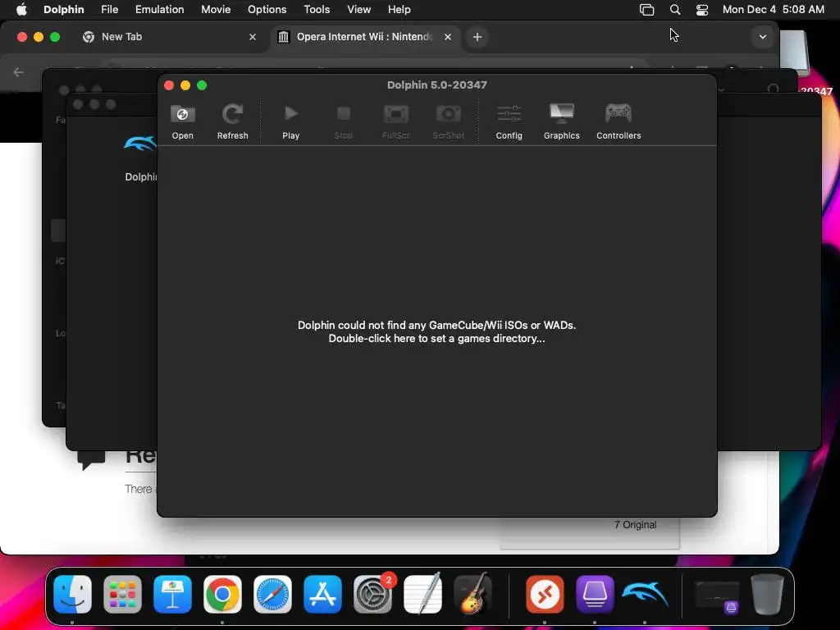Click the ScrShot screenshot icon

(x=449, y=121)
